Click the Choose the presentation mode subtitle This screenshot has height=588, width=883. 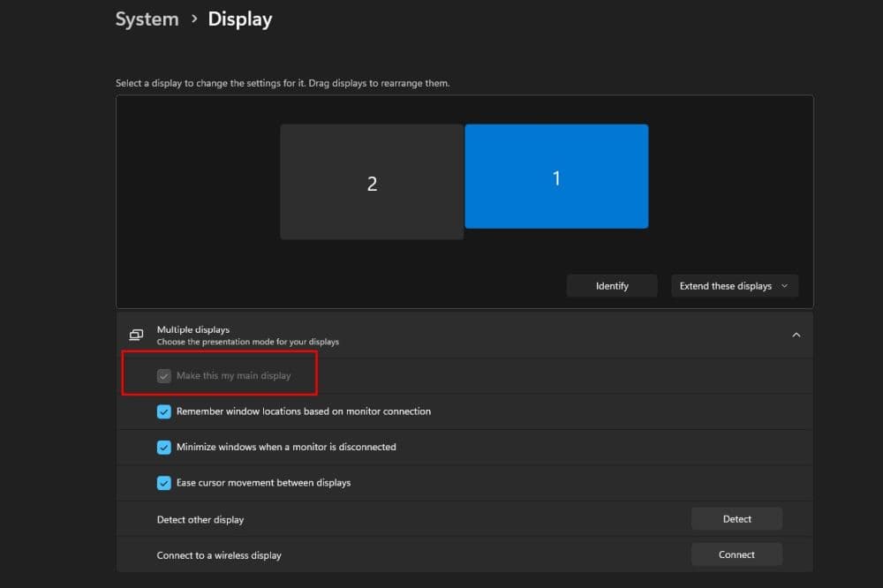[x=247, y=342]
